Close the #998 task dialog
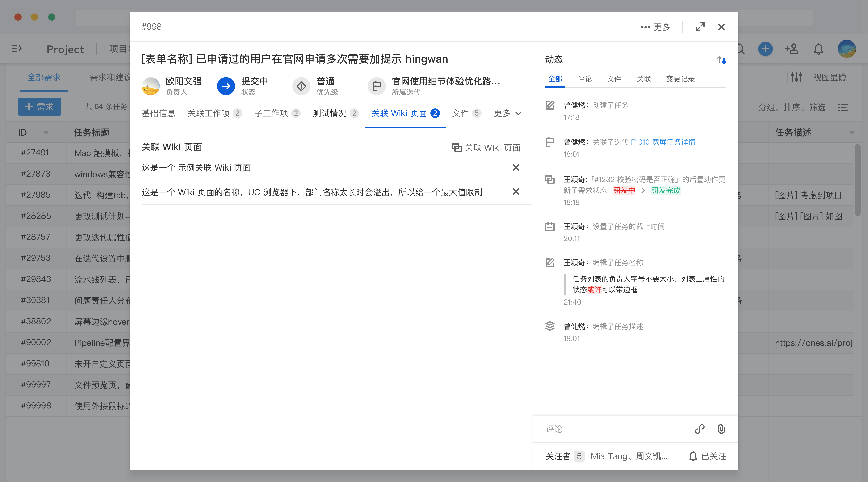 coord(721,27)
